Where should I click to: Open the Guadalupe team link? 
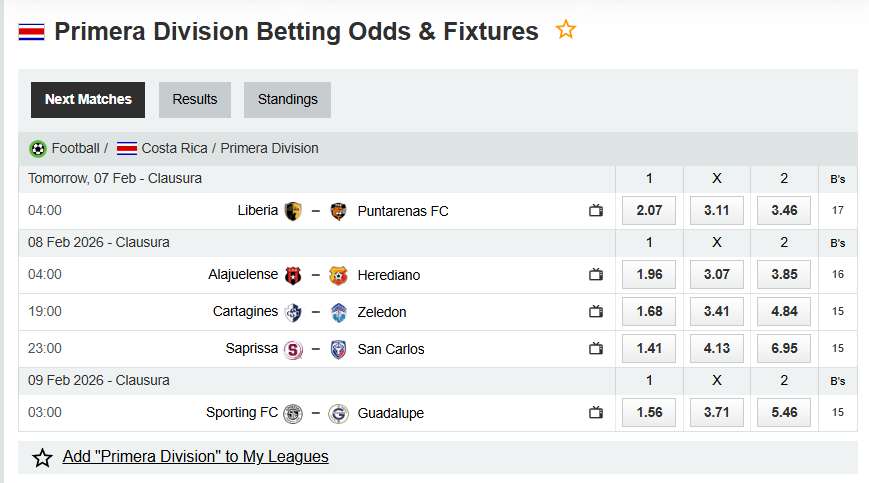coord(390,413)
